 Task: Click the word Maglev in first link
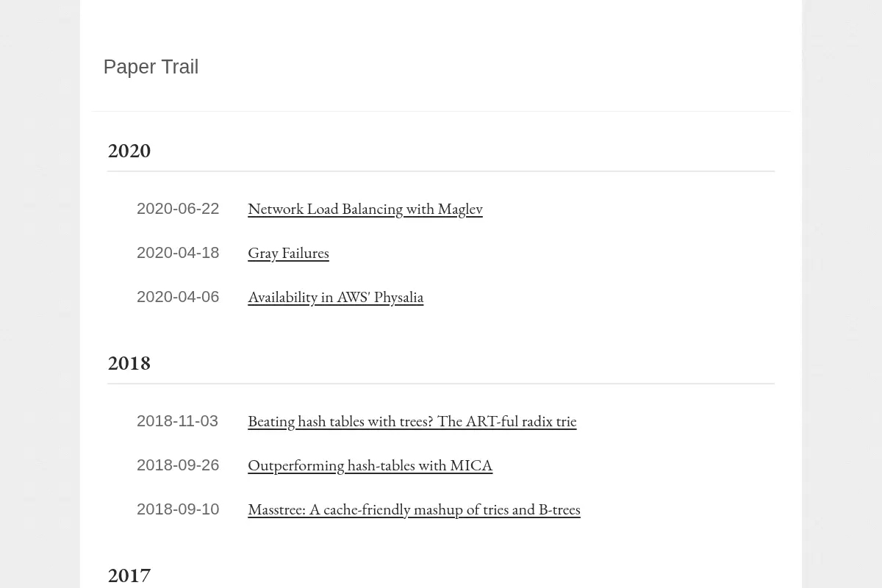click(x=460, y=209)
